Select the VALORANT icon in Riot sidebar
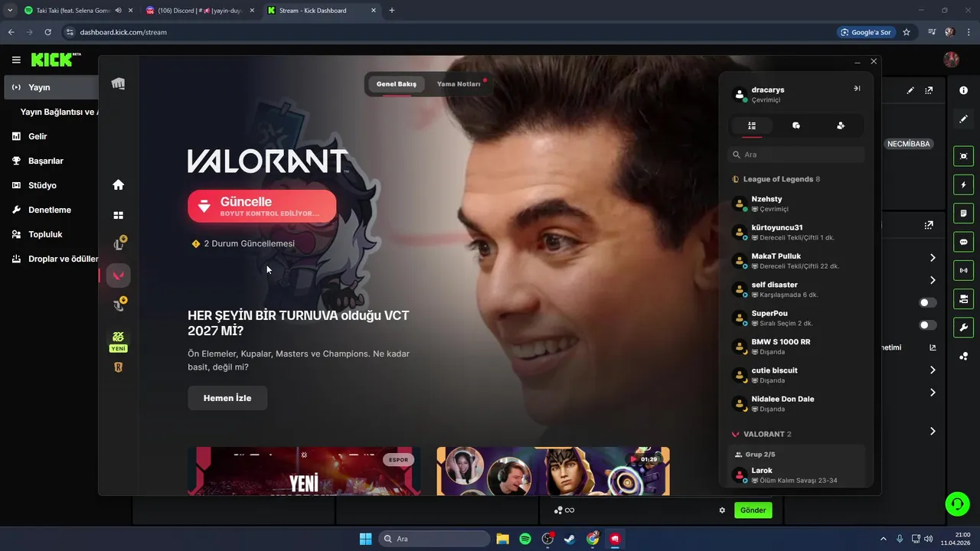 119,275
